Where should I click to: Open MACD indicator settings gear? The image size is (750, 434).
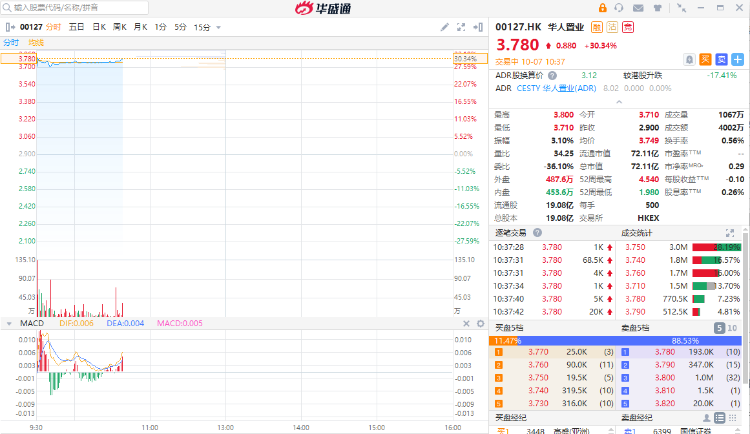click(x=481, y=323)
